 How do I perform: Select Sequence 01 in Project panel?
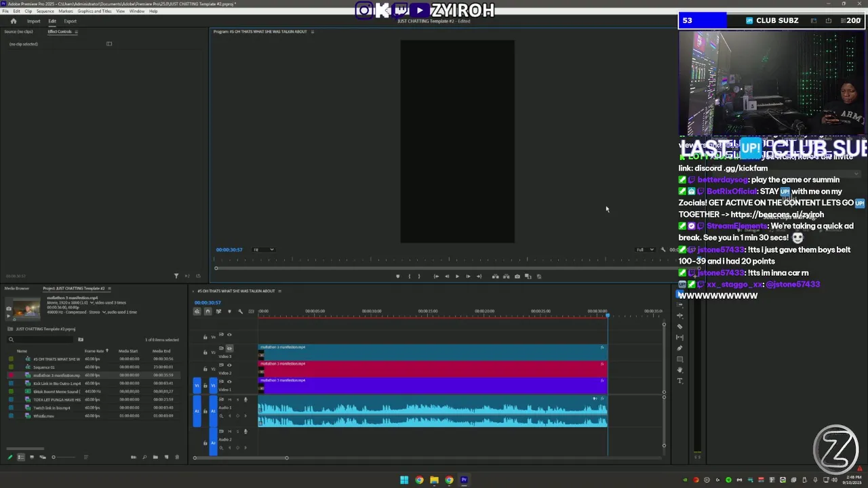click(44, 367)
